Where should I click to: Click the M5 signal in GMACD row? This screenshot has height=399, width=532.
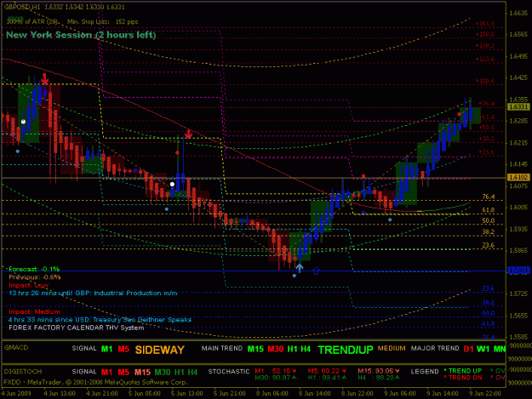click(123, 349)
